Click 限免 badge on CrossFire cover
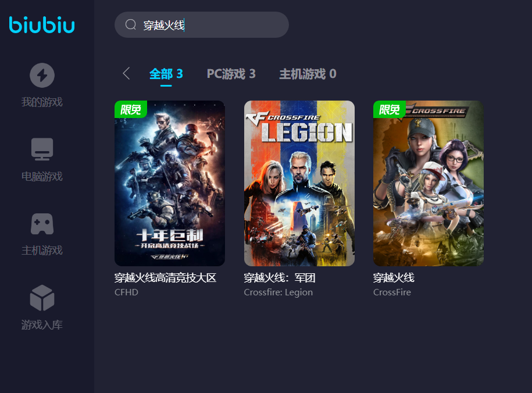 coord(389,109)
